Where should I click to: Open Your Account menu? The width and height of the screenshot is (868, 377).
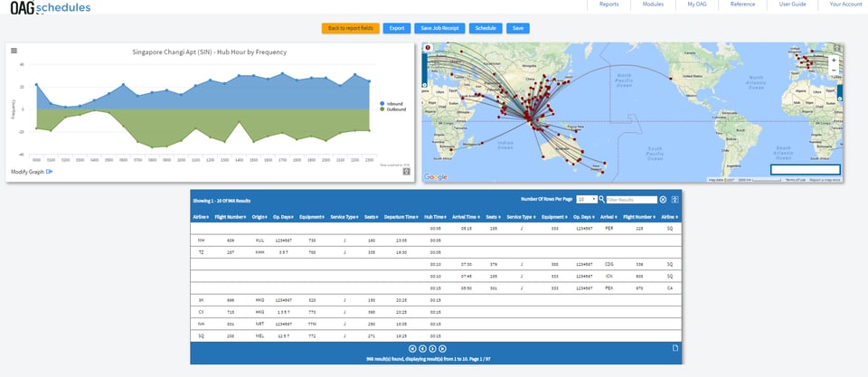click(845, 5)
